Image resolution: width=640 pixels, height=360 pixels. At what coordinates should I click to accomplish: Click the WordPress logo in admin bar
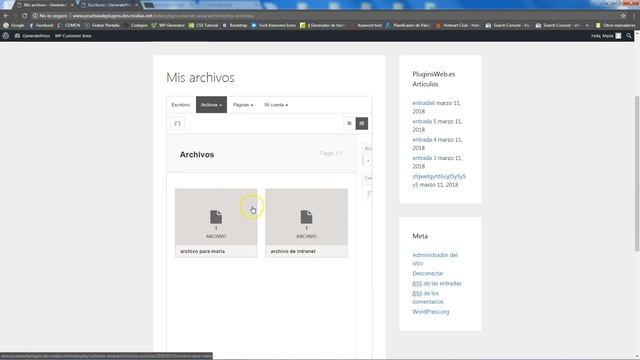click(6, 36)
